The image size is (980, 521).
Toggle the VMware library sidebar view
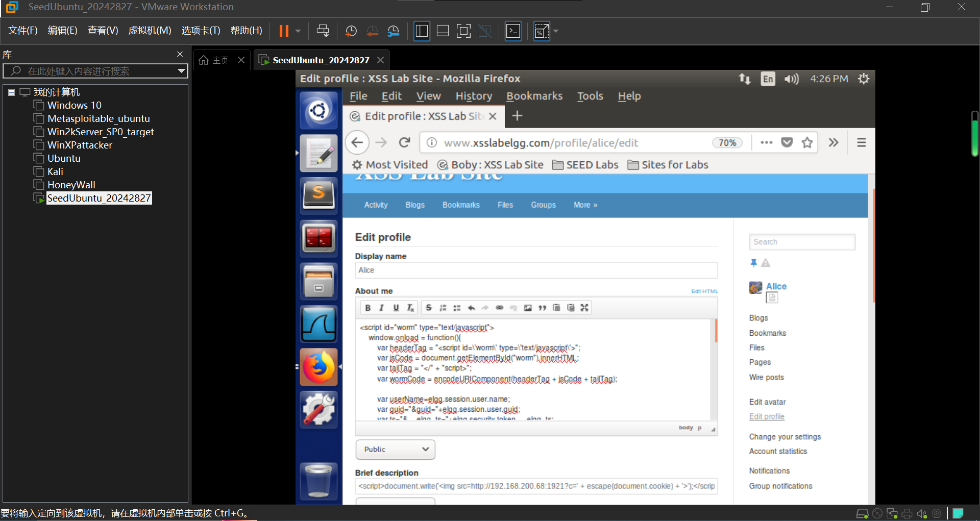(x=422, y=31)
